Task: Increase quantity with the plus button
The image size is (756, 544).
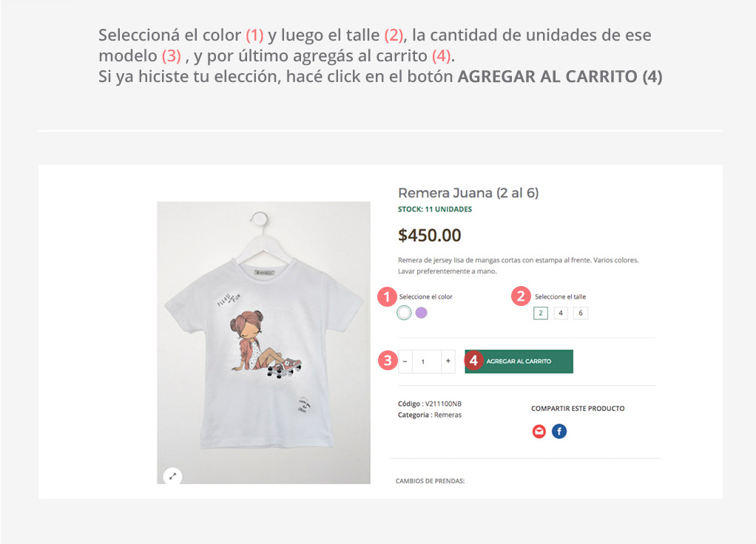Action: click(448, 361)
